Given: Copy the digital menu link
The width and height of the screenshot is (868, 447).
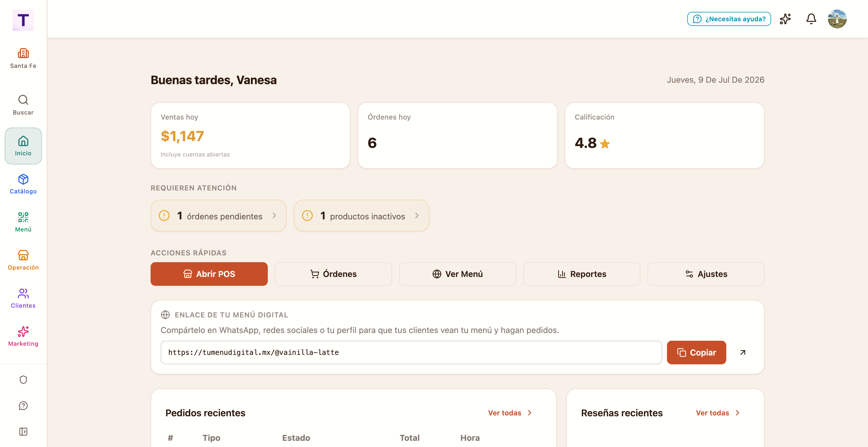Looking at the screenshot, I should click(x=696, y=352).
